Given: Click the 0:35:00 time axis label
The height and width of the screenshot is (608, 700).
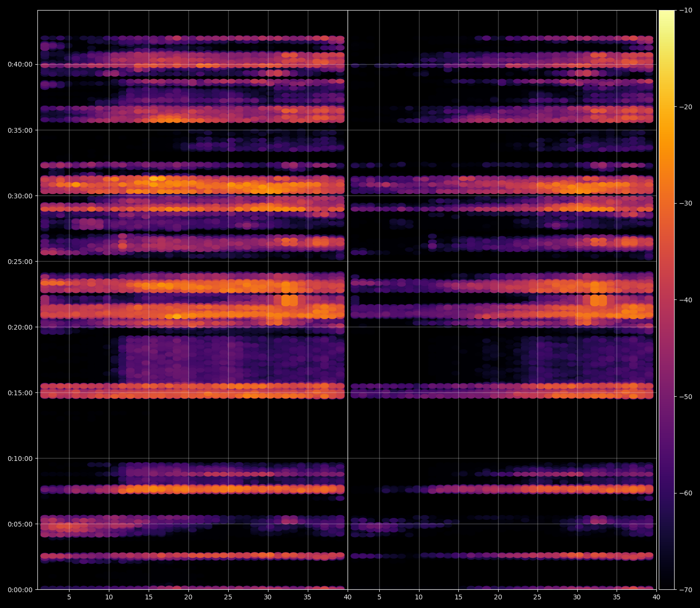Looking at the screenshot, I should pyautogui.click(x=20, y=130).
